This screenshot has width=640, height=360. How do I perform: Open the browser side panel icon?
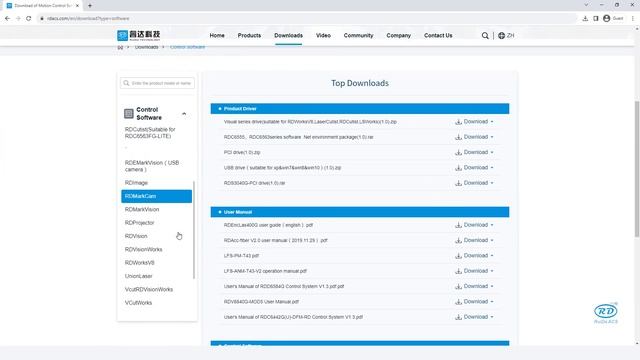(596, 18)
